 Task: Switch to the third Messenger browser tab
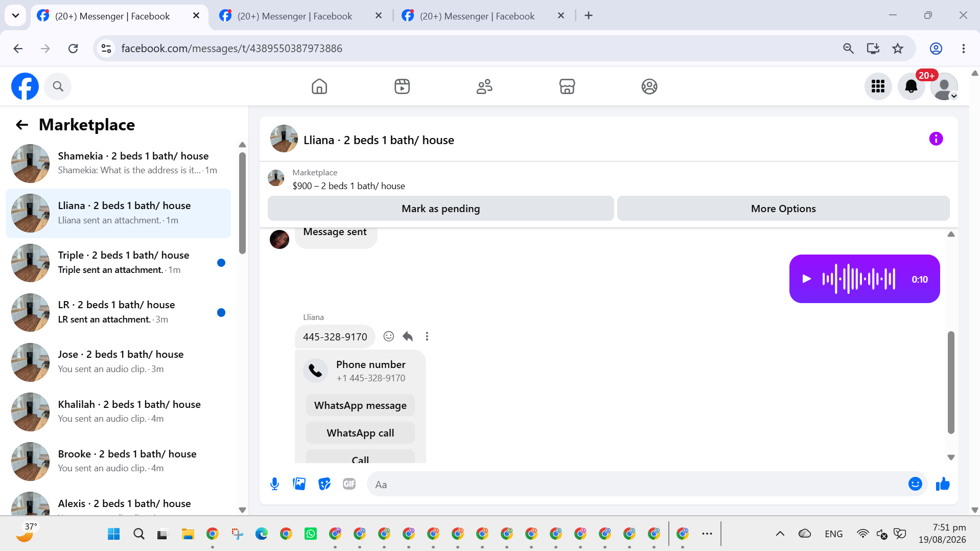click(483, 16)
